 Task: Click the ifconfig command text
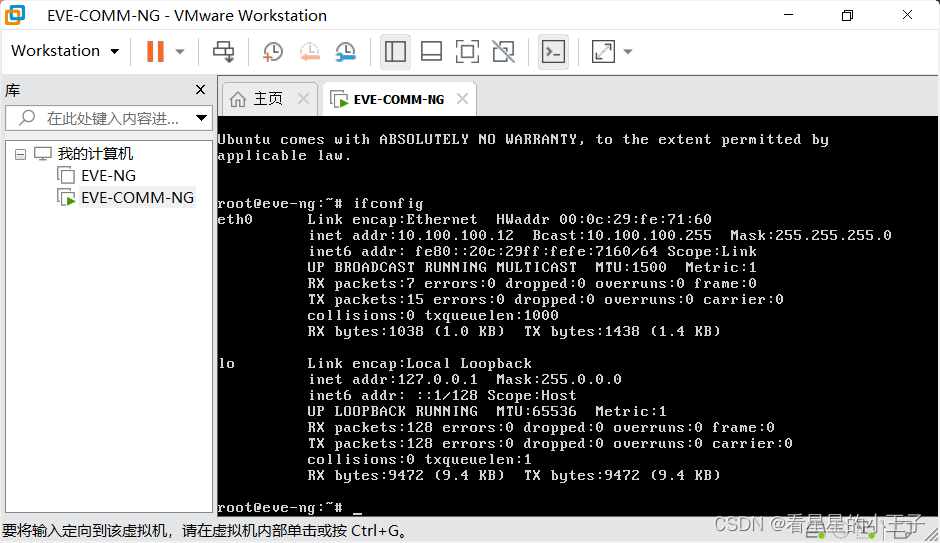pyautogui.click(x=388, y=204)
